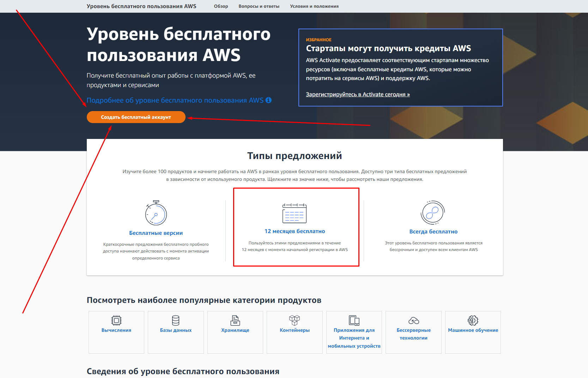This screenshot has width=588, height=378.
Task: Open the Машинное обучение category
Action: tap(473, 332)
